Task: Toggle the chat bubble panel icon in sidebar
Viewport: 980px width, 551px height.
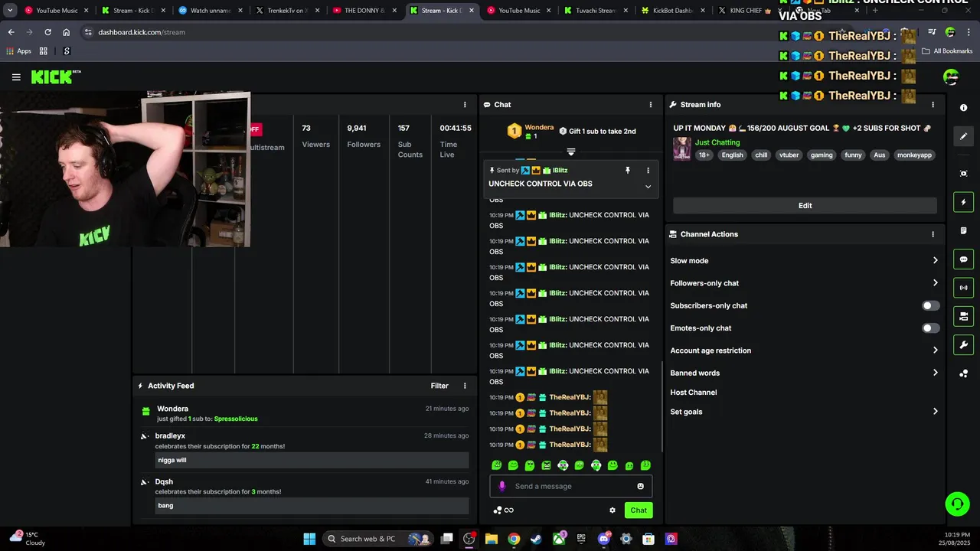Action: pos(963,259)
